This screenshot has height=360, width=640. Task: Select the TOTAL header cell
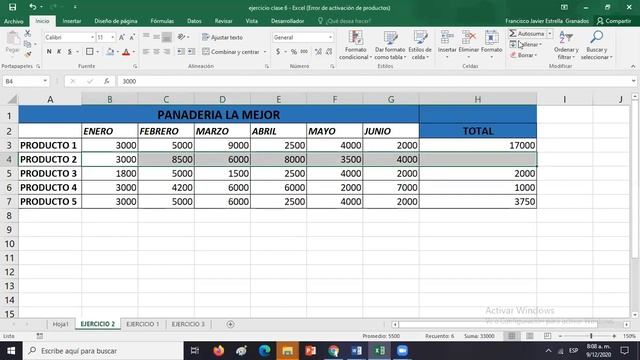(478, 131)
